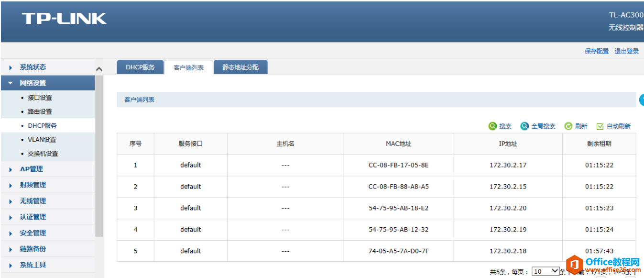
Task: Select MAC address 74-05-A5-7A-D0-7F
Action: tap(398, 251)
